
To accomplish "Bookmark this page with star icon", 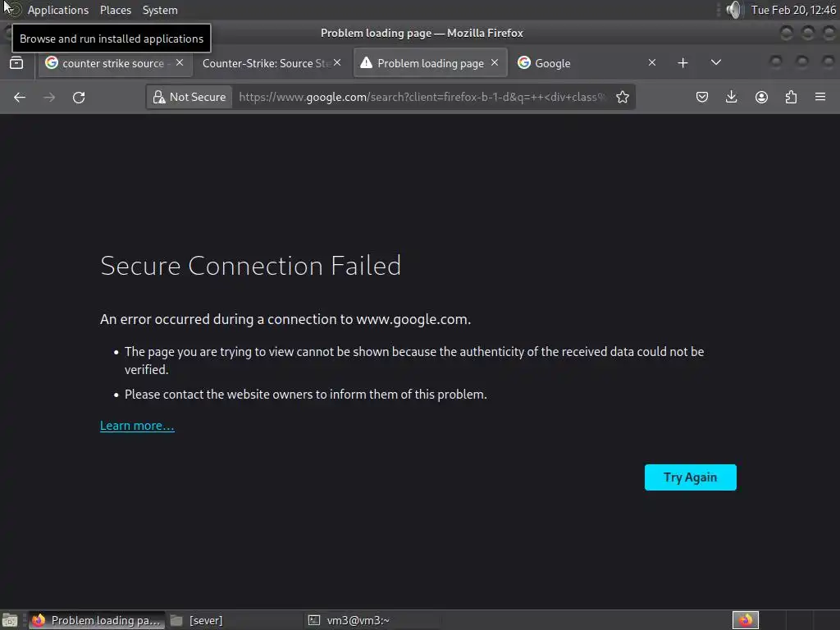I will pyautogui.click(x=623, y=98).
